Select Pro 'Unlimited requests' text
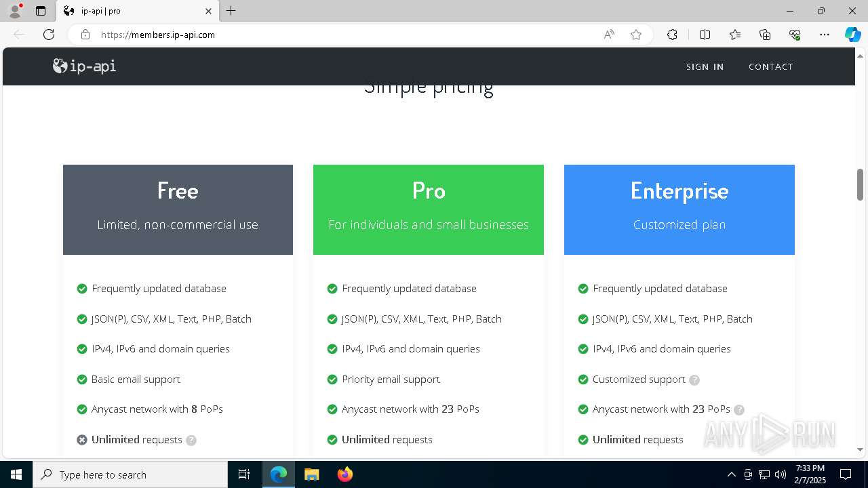 pyautogui.click(x=387, y=440)
